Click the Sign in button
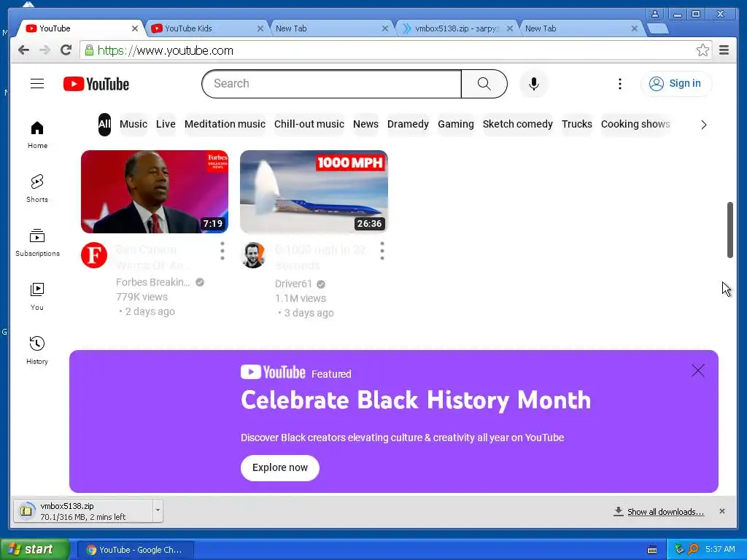Image resolution: width=747 pixels, height=560 pixels. tap(676, 84)
